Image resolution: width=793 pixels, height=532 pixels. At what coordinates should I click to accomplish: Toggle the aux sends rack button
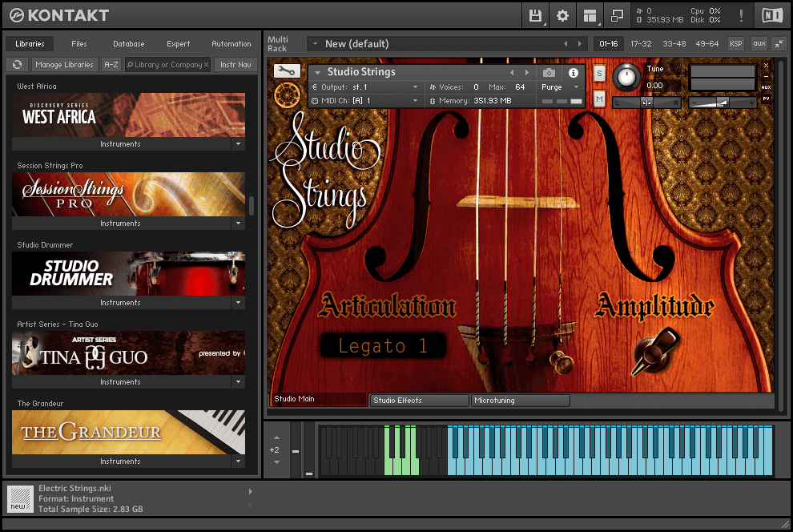759,44
